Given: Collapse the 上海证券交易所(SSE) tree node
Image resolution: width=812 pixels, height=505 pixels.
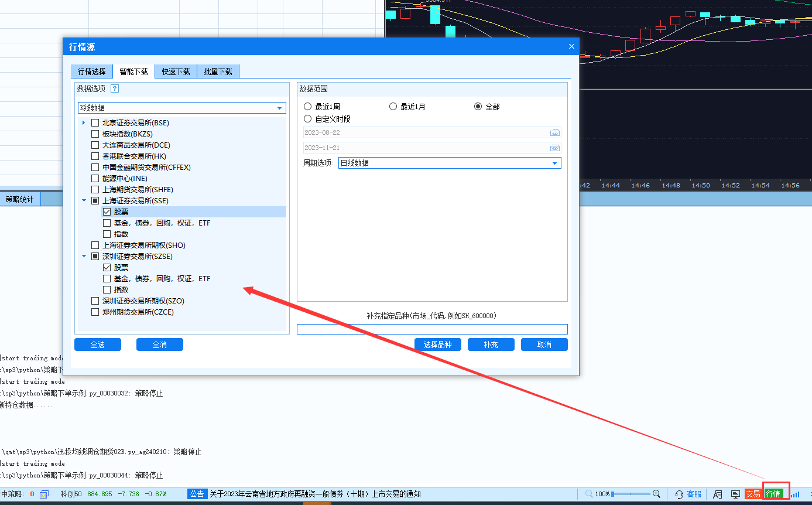Looking at the screenshot, I should click(84, 200).
